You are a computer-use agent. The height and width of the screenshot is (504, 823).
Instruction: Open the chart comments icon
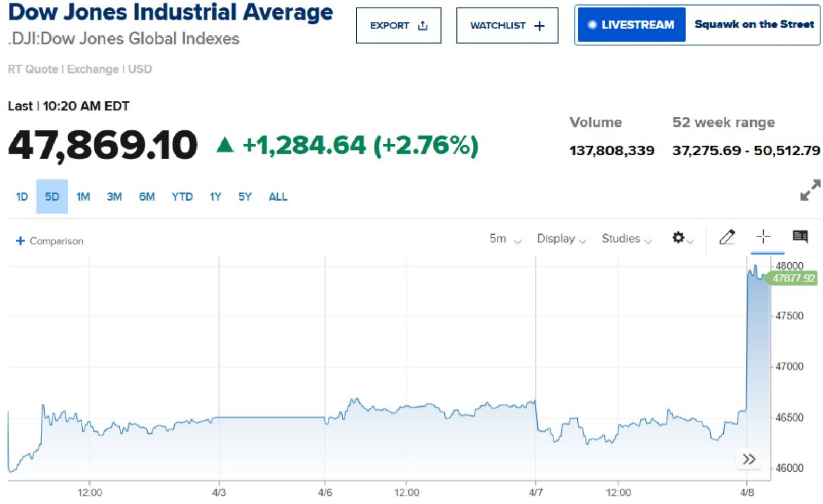point(800,237)
